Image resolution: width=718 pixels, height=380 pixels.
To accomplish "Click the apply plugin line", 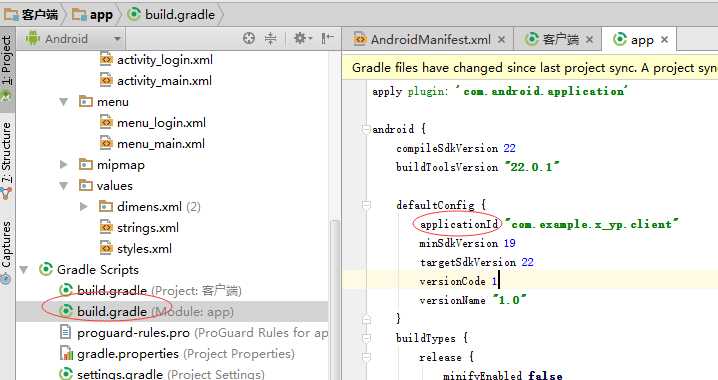I will coord(500,91).
